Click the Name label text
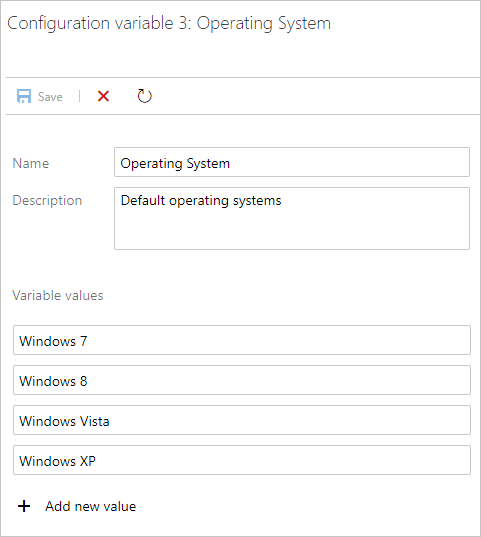Screen dimensions: 481x537 [31, 163]
